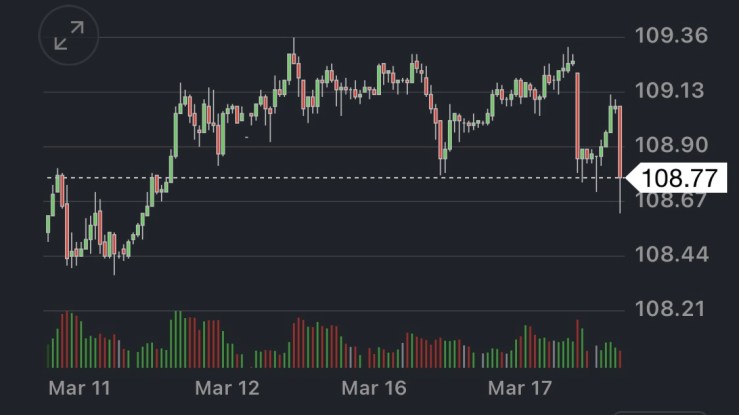Select the tall red candle on Mar 17
739x415 pixels.
click(578, 115)
